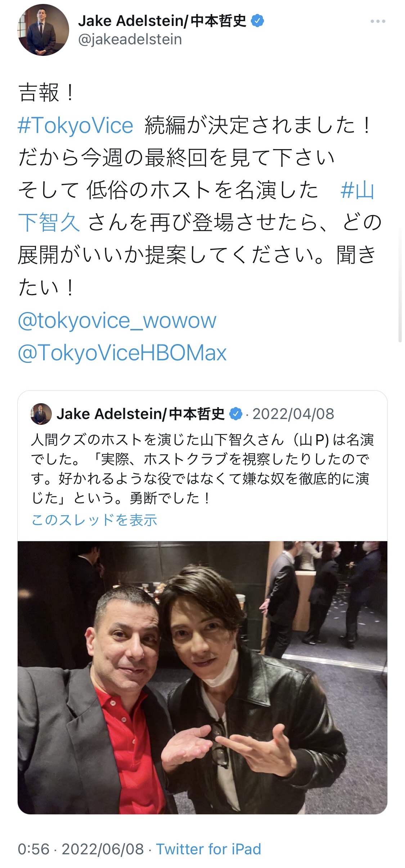Tap the main tweet text starting with 吉報
Screen dimensions: 405x868
pyautogui.click(x=200, y=190)
